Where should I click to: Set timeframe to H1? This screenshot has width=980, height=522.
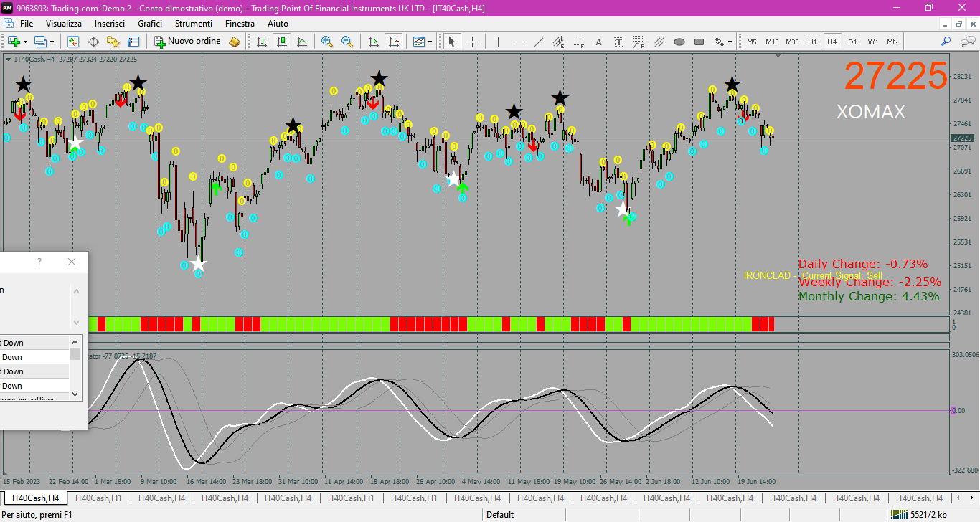coord(812,42)
